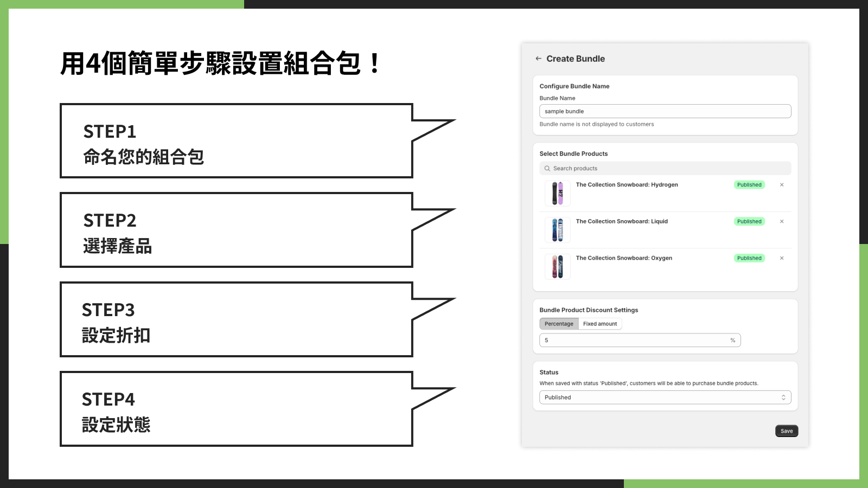Remove the Hydrogen snowboard from bundle

tap(782, 185)
